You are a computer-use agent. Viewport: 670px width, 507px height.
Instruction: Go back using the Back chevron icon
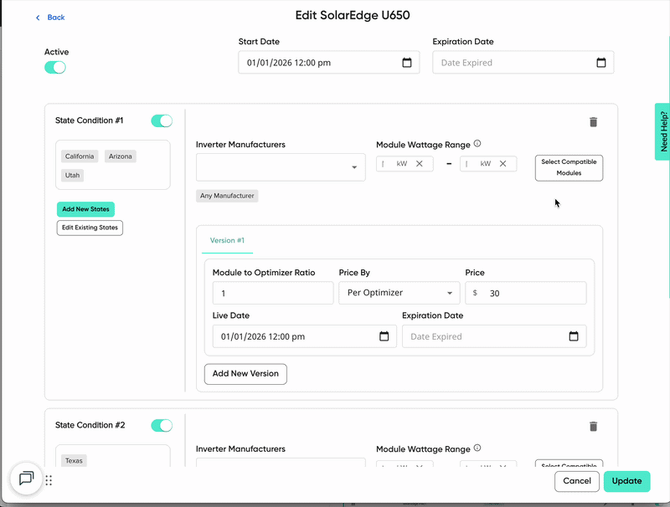[38, 18]
